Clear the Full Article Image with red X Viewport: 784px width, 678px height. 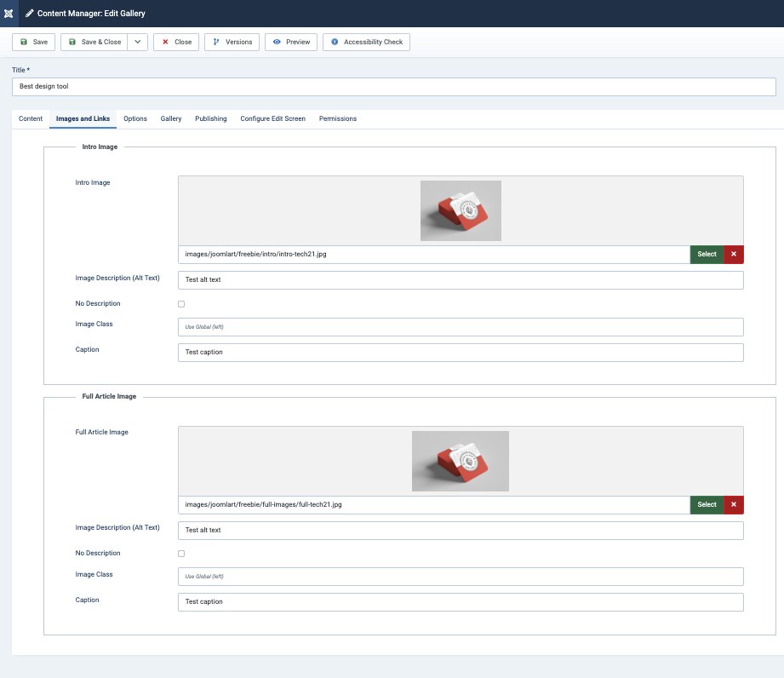733,504
